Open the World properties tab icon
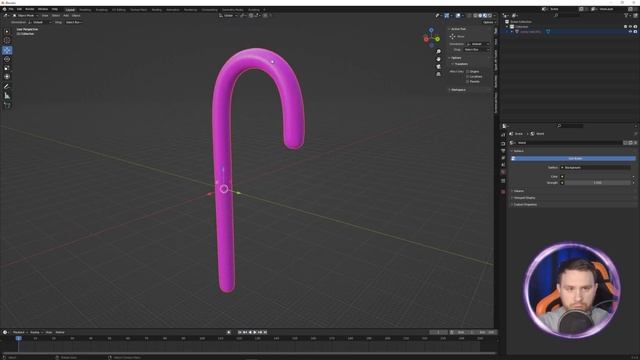The height and width of the screenshot is (360, 640). click(503, 172)
